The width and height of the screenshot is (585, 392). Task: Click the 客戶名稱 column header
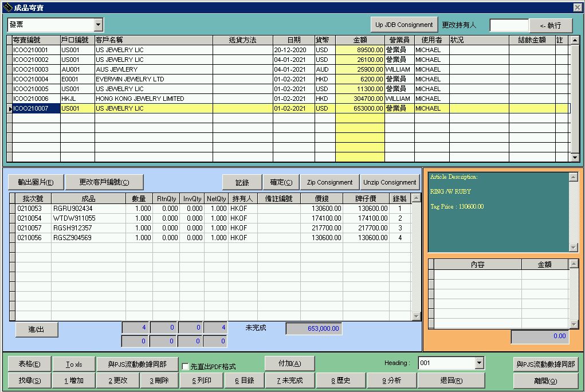point(154,40)
